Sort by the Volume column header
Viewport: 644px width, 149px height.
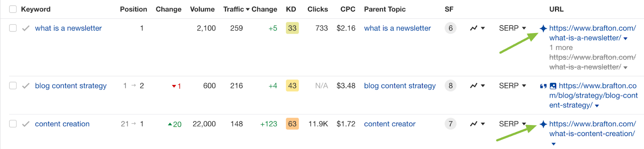pos(202,9)
